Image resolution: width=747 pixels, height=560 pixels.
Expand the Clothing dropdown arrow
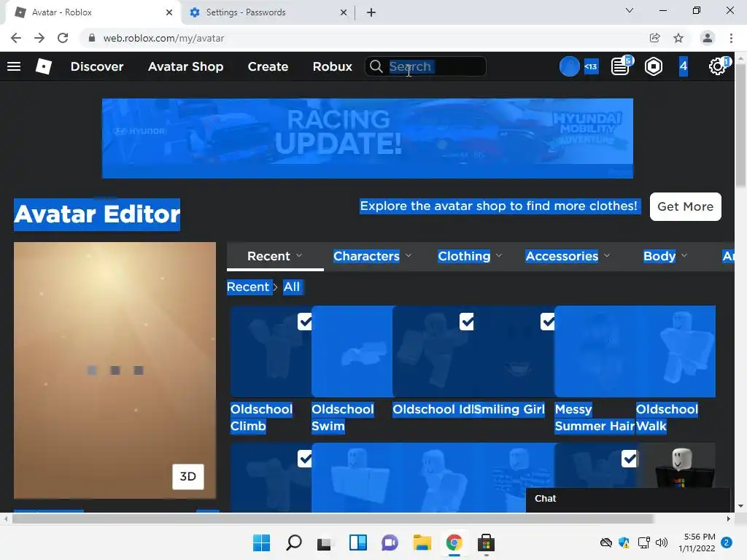point(499,256)
